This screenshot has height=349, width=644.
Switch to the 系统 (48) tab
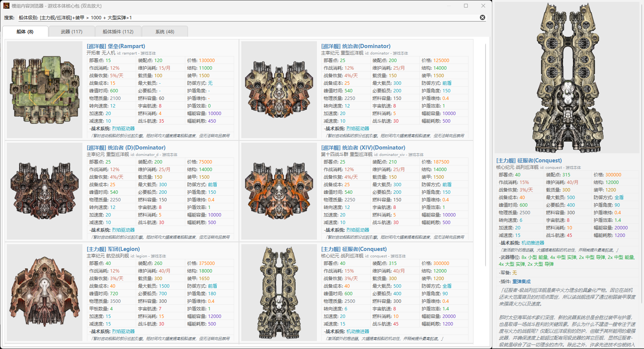point(165,32)
